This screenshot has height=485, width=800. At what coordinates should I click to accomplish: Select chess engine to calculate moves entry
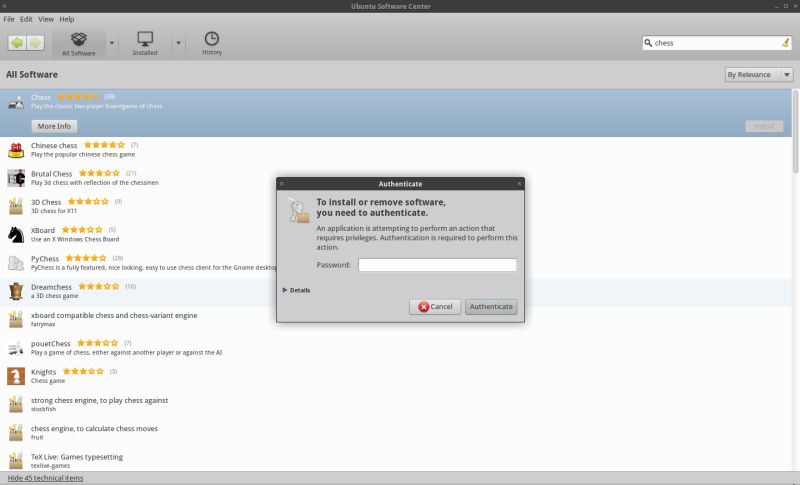(x=395, y=432)
